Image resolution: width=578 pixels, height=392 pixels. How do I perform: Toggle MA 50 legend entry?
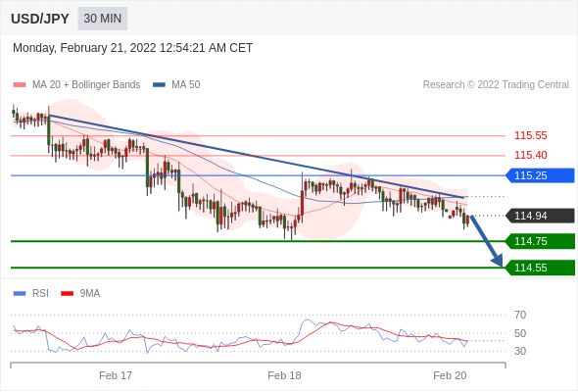click(x=176, y=85)
